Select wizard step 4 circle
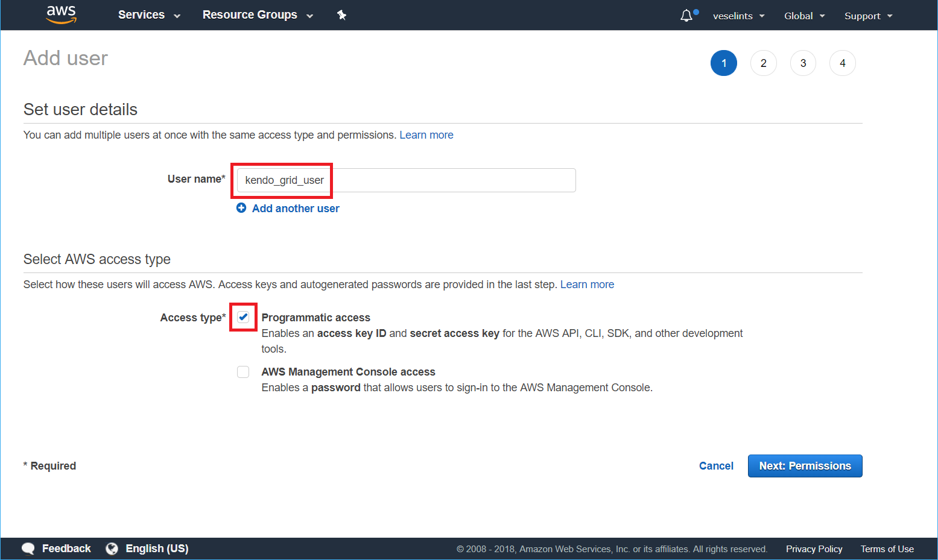 click(842, 63)
